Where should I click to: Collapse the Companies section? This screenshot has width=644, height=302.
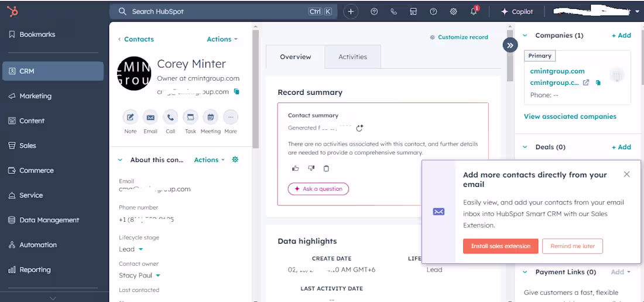click(525, 36)
